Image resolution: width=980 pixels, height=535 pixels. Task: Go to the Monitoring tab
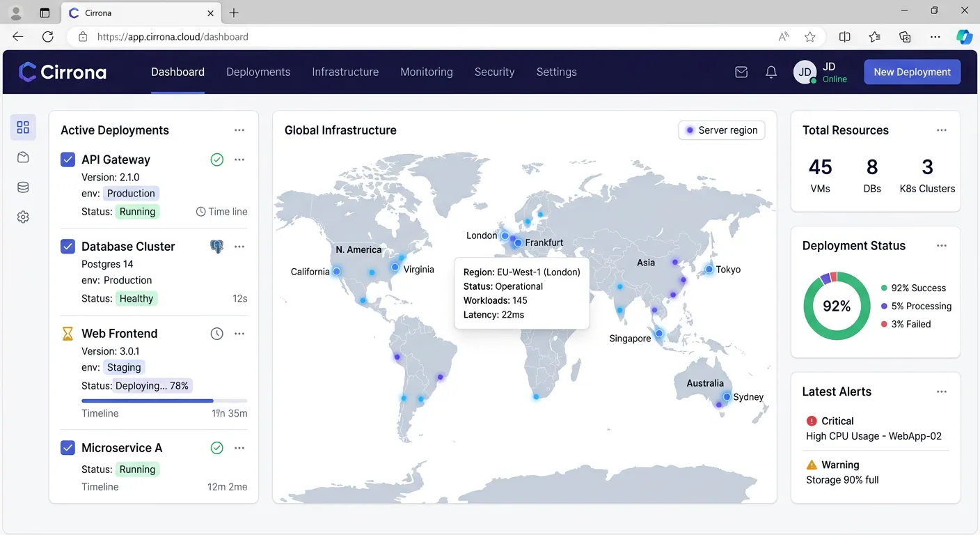[427, 72]
